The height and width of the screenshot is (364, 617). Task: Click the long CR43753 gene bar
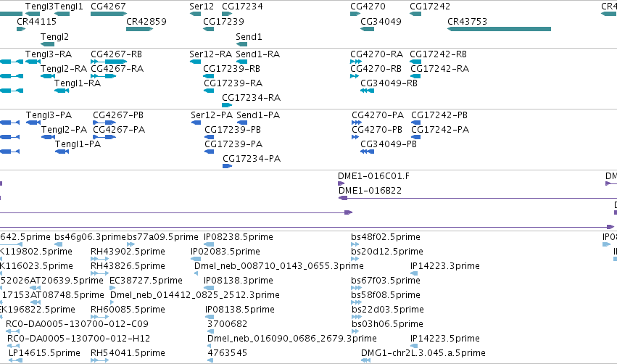[x=499, y=29]
